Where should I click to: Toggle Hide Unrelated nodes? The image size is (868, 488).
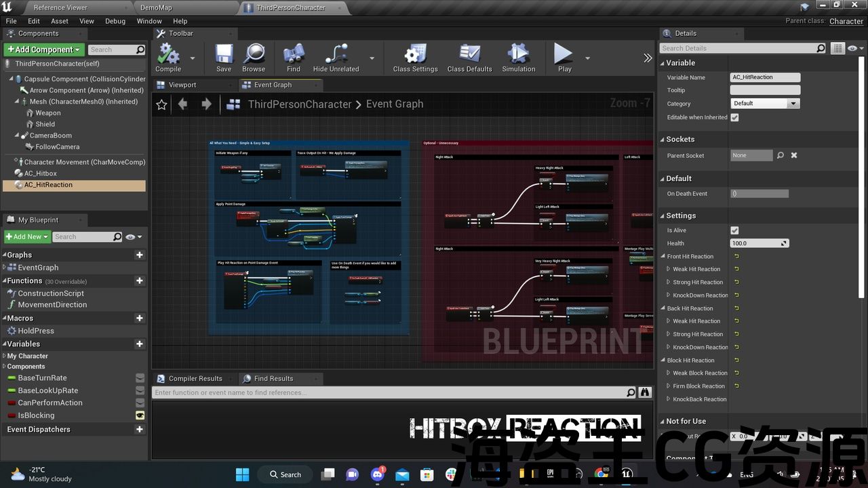335,57
